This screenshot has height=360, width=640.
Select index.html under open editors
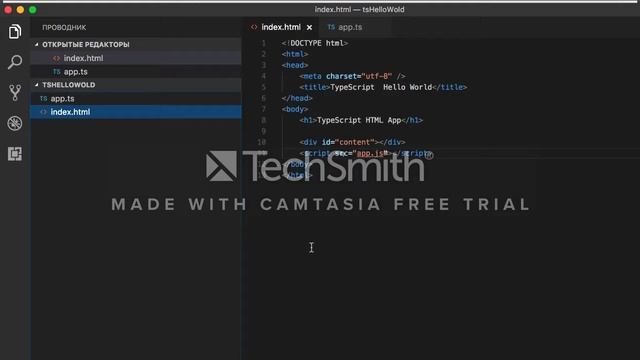tap(136, 58)
